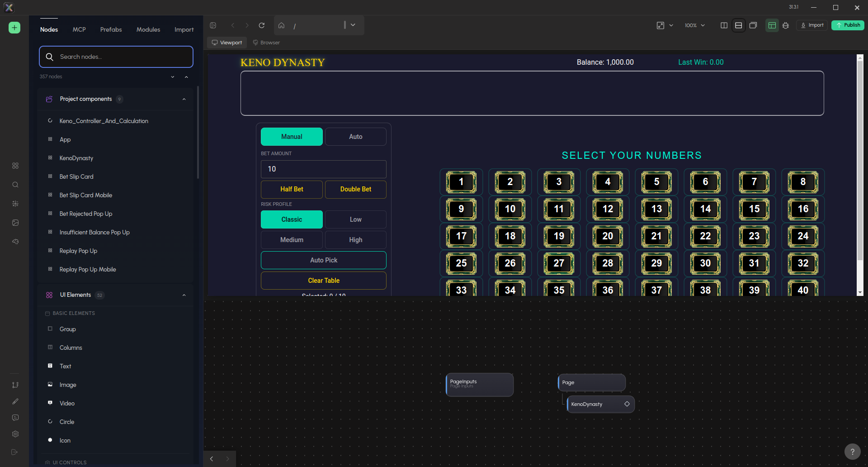Image resolution: width=868 pixels, height=467 pixels.
Task: Click the Publish button
Action: (848, 25)
